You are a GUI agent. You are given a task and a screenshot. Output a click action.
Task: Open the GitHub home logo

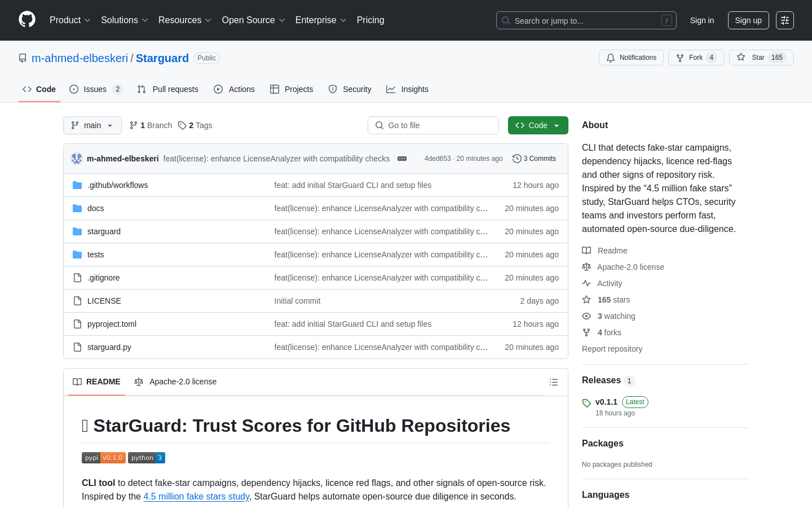click(x=27, y=20)
